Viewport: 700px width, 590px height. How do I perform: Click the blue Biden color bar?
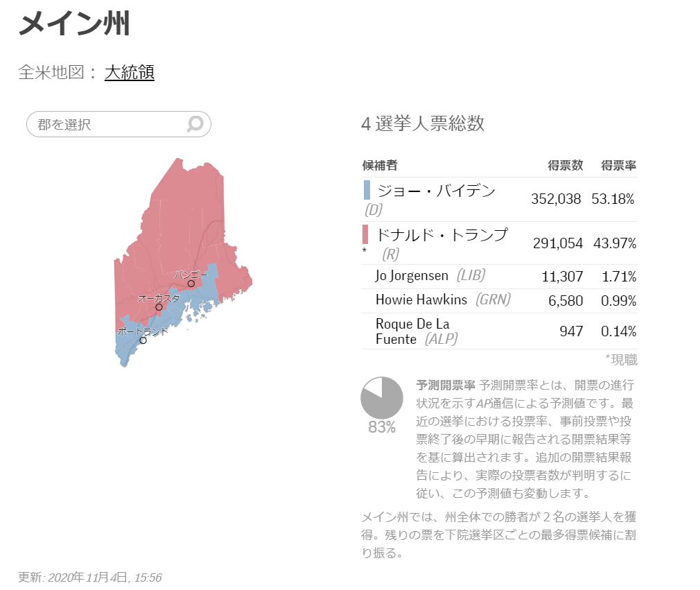point(367,190)
